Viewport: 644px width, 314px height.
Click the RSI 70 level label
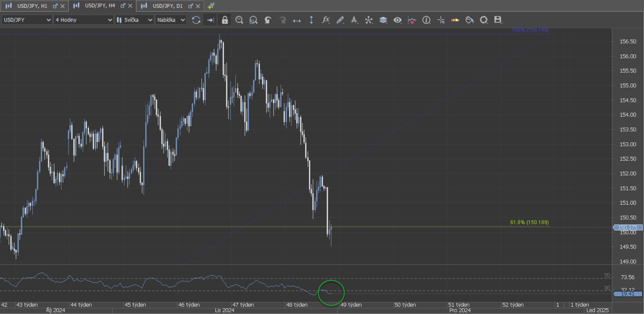coord(607,276)
